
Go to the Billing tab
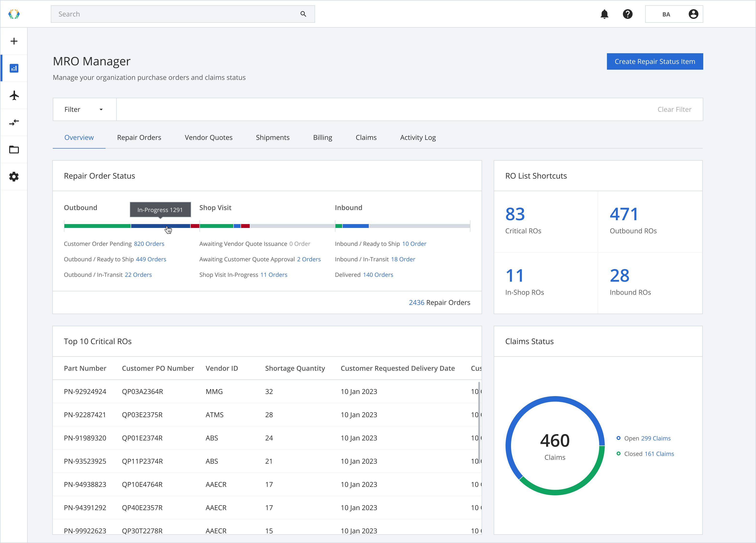tap(323, 137)
